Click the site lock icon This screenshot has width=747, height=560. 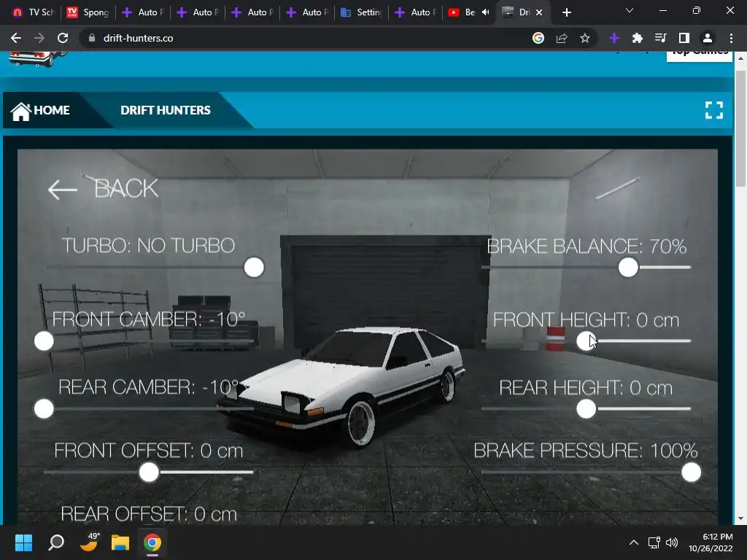92,38
